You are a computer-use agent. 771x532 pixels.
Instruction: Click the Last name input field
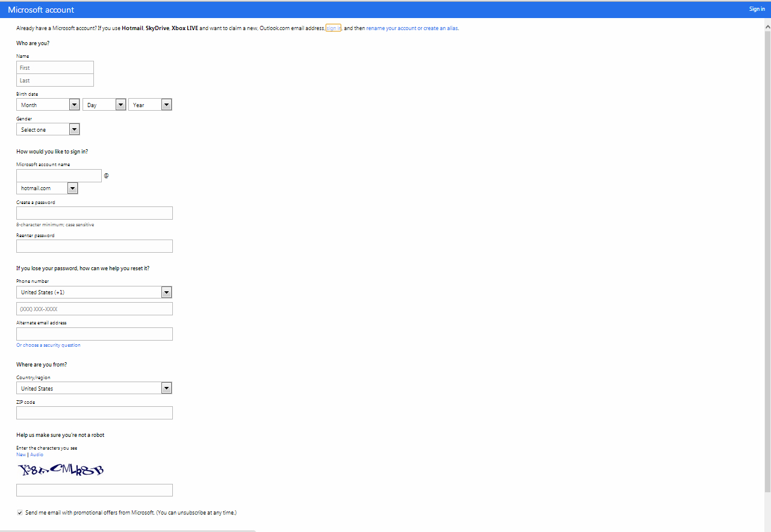click(55, 80)
